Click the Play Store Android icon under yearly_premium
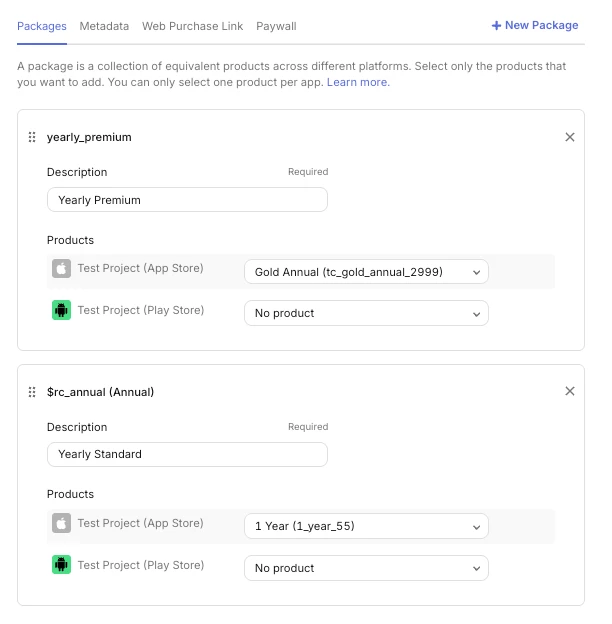 tap(62, 311)
